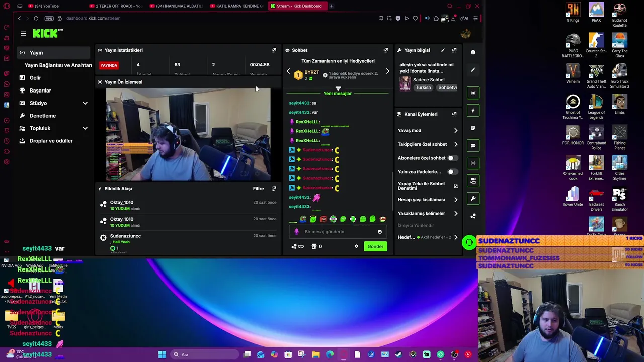
Task: Pop out the Sohbet chat panel
Action: point(386,50)
